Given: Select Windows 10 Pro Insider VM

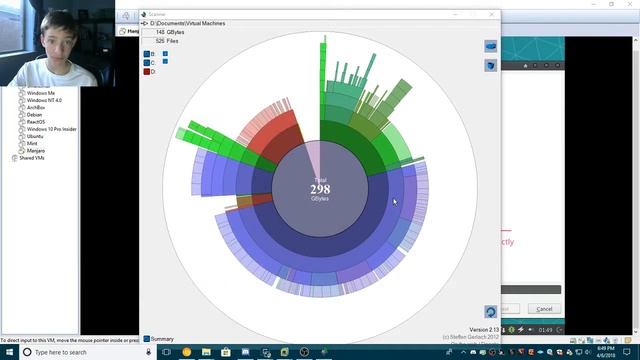Looking at the screenshot, I should coord(51,129).
